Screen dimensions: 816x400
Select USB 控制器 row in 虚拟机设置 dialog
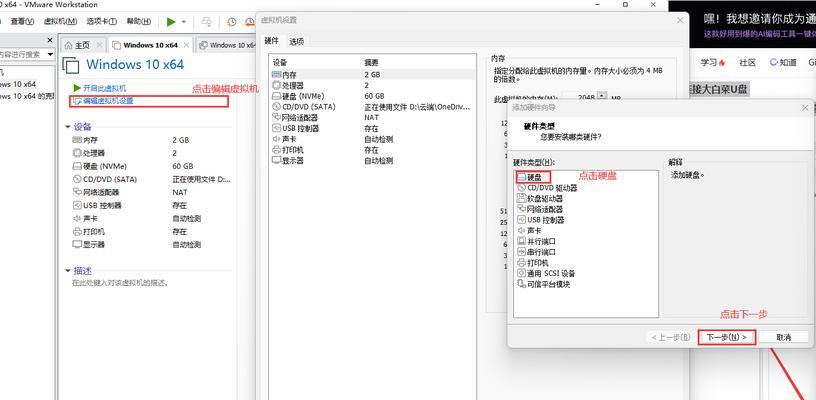tap(373, 128)
